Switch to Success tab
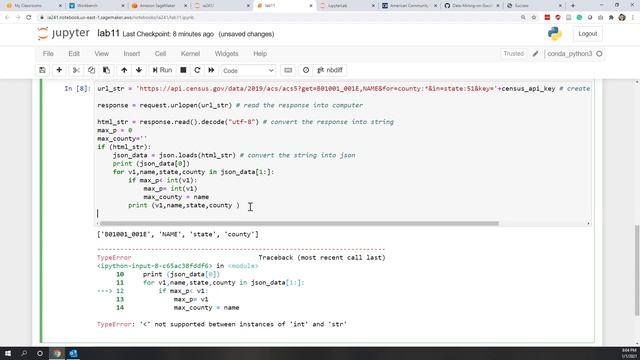This screenshot has height=360, width=640. 534,6
